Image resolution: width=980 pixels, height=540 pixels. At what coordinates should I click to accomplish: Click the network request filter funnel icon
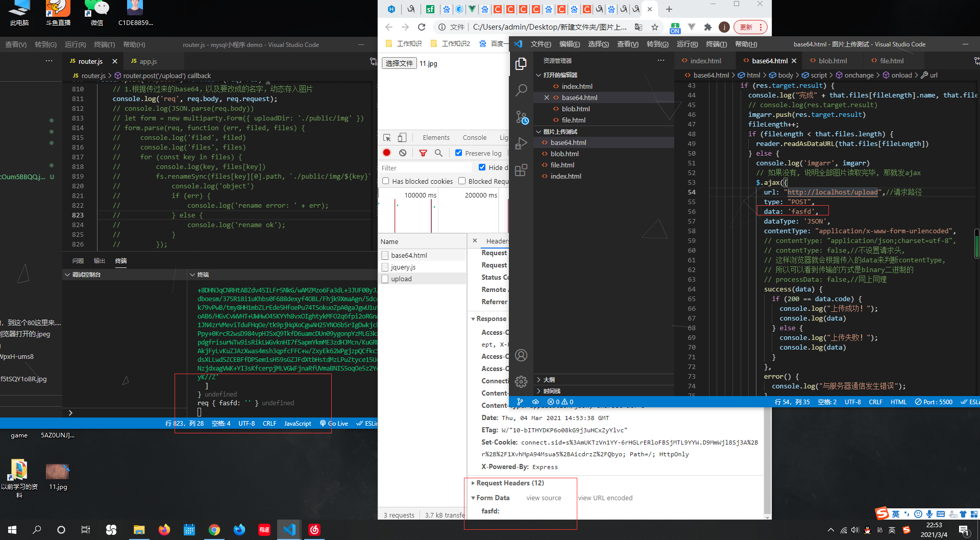(x=423, y=153)
